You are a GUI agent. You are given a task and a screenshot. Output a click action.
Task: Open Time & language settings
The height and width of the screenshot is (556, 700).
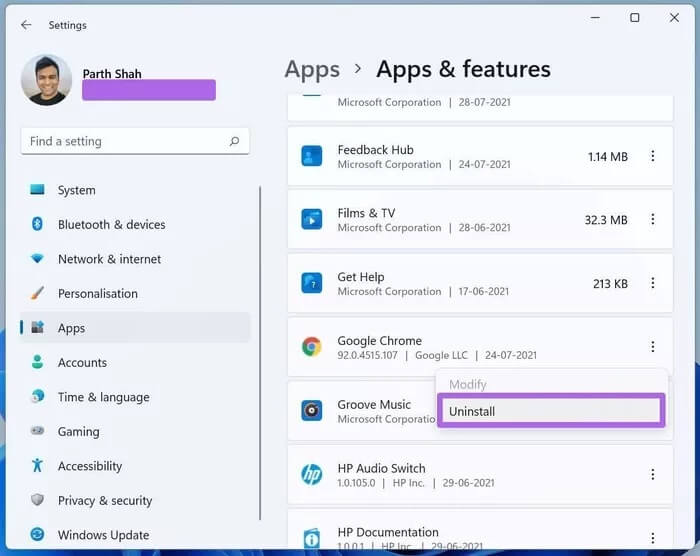point(135,397)
